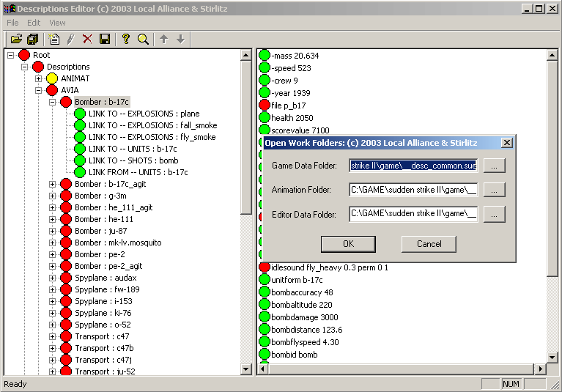Browse for the Editor Data Folder
This screenshot has height=392, width=562.
495,214
